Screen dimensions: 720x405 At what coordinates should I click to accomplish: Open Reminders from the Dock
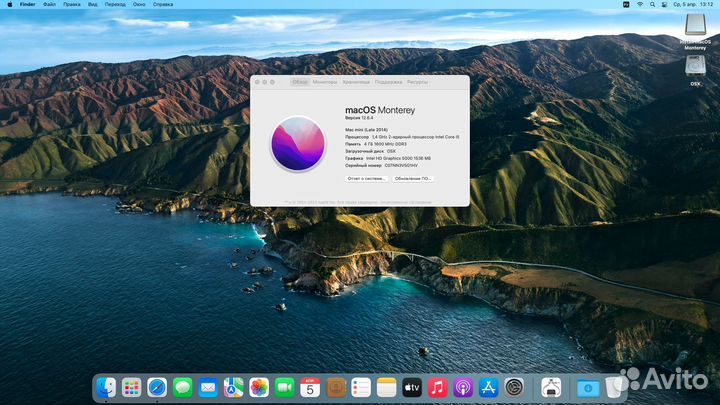(x=361, y=388)
